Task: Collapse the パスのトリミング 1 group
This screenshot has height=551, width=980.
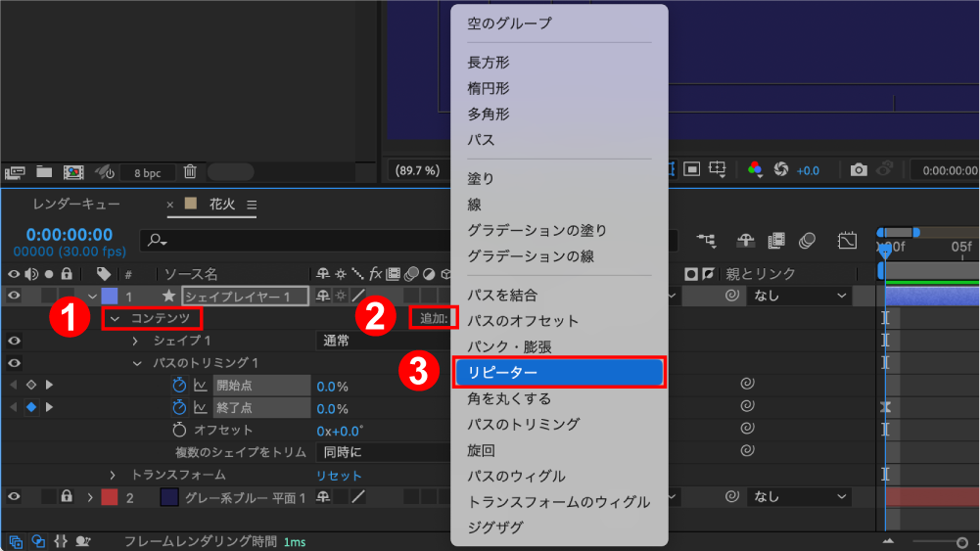Action: pyautogui.click(x=137, y=364)
